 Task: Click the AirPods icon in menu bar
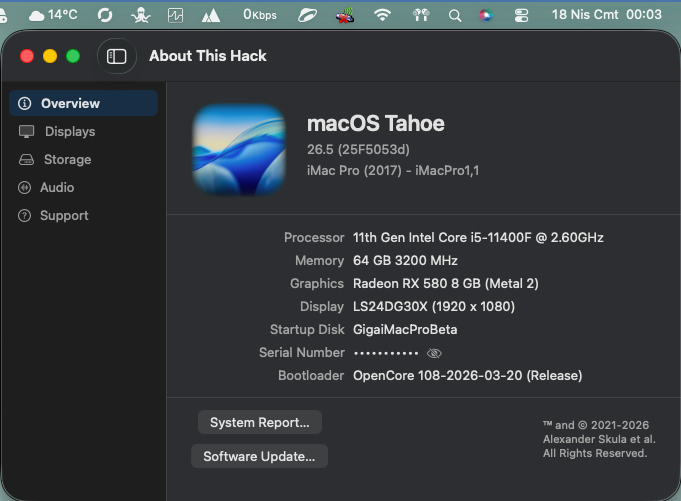coord(421,16)
